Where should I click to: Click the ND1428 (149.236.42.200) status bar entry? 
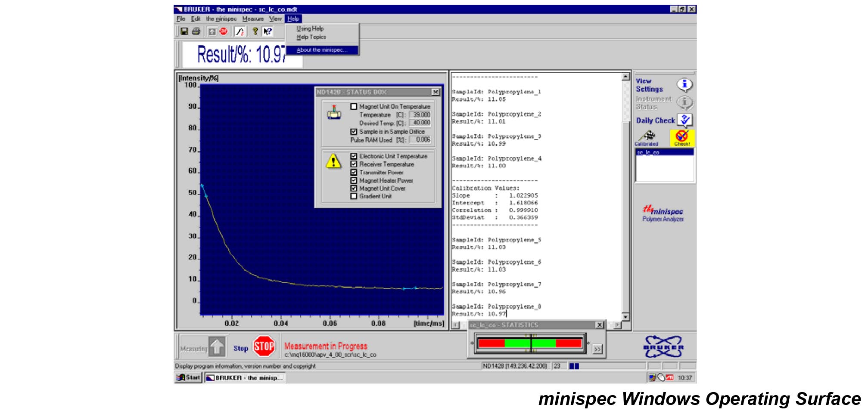(515, 366)
